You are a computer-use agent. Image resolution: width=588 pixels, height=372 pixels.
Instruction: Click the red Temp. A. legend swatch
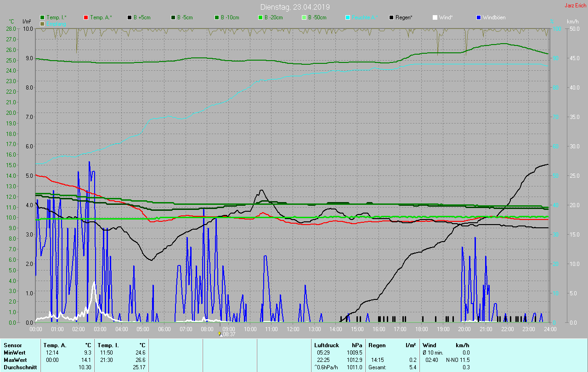[x=86, y=17]
